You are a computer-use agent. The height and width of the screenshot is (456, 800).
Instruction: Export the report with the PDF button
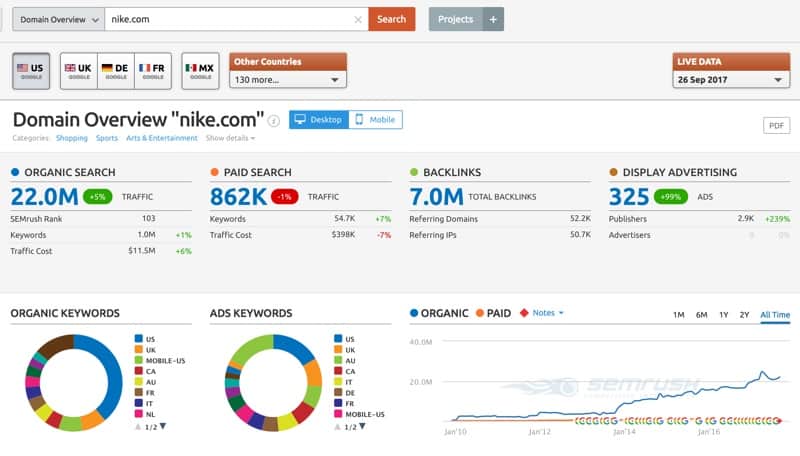click(x=776, y=125)
